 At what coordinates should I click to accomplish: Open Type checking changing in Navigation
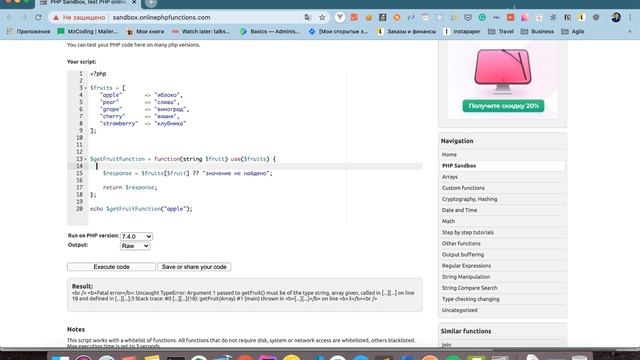pyautogui.click(x=470, y=299)
